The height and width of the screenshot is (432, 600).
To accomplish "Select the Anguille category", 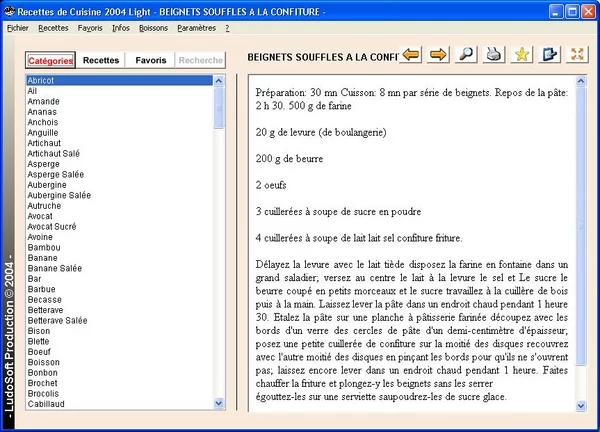I will coord(119,133).
